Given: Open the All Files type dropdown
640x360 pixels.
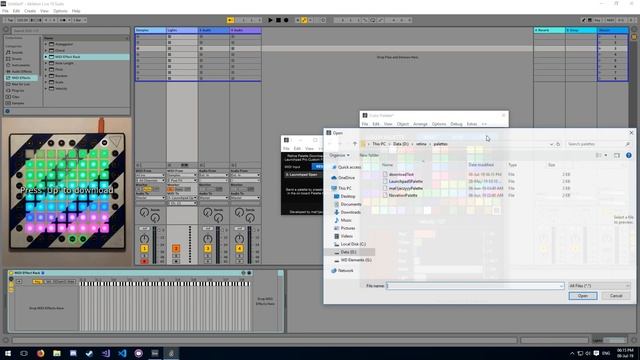Looking at the screenshot, I should [599, 286].
